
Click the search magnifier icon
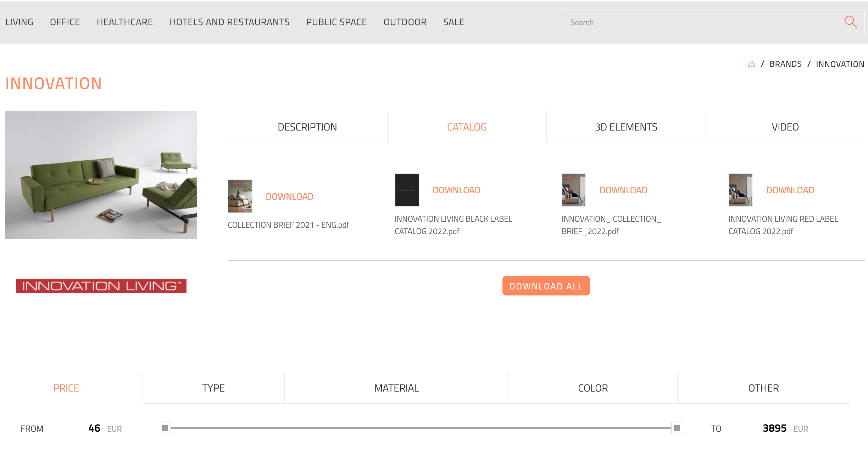(850, 22)
